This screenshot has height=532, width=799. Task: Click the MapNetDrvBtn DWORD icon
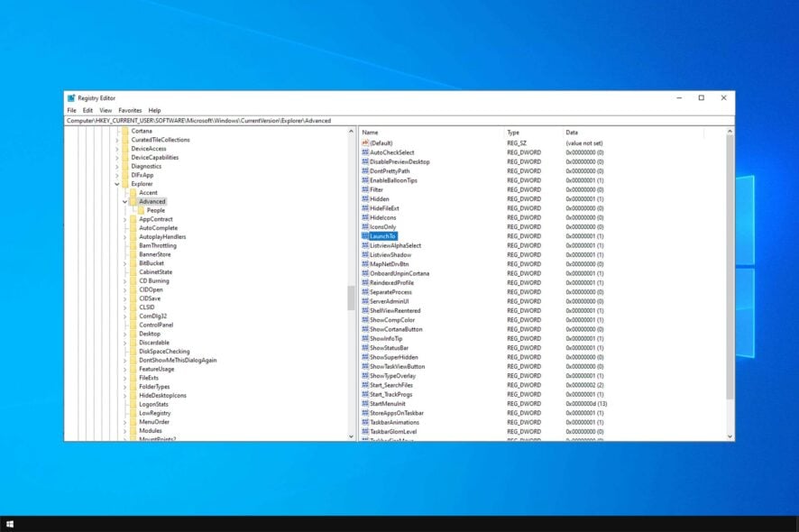click(365, 264)
